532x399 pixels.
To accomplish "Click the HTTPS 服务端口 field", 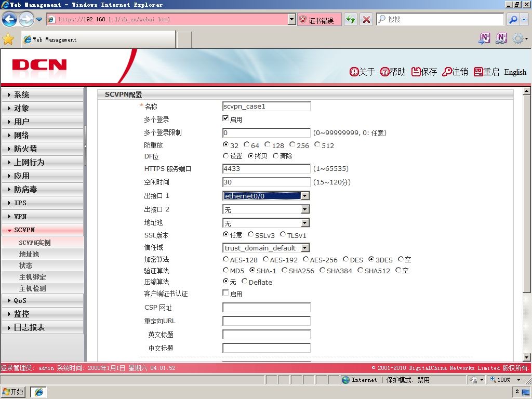I will tap(267, 169).
